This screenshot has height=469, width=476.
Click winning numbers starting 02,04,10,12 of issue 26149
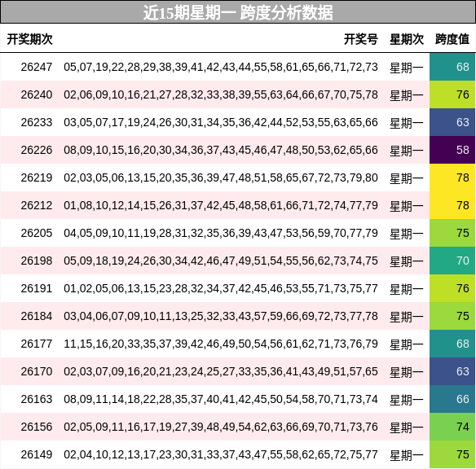(221, 454)
